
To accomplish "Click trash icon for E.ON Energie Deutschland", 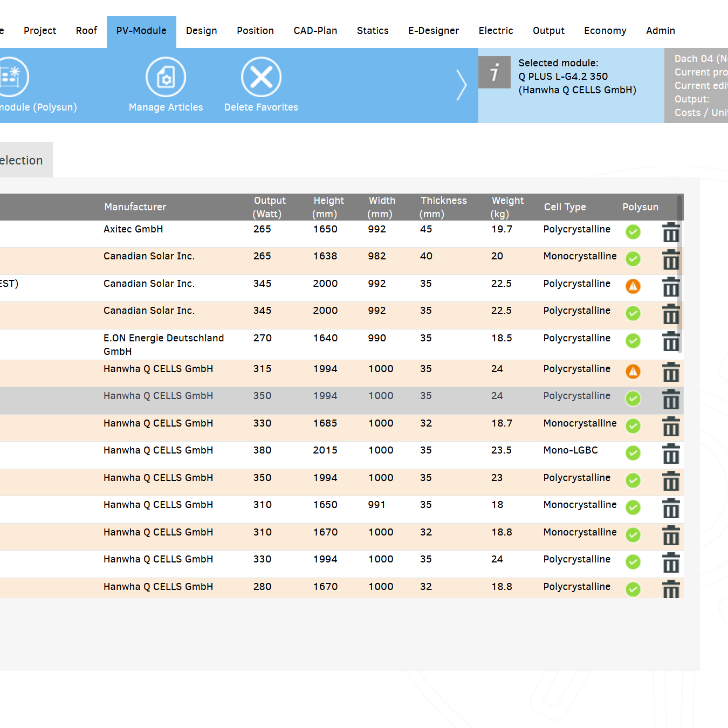I will click(671, 341).
